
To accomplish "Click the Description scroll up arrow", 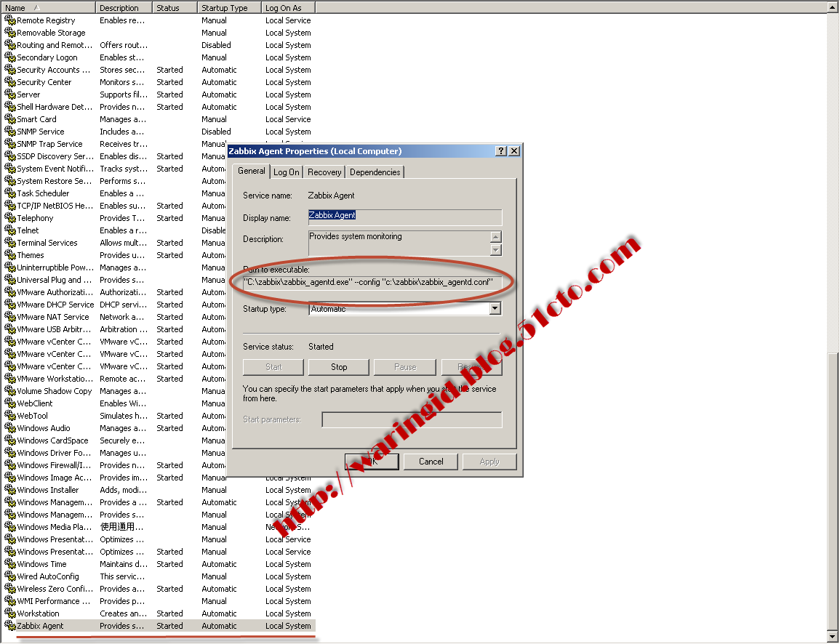I will 495,237.
